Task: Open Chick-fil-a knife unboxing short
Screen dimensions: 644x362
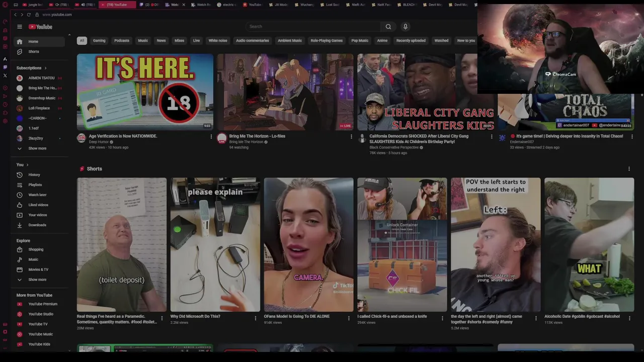Action: 402,245
